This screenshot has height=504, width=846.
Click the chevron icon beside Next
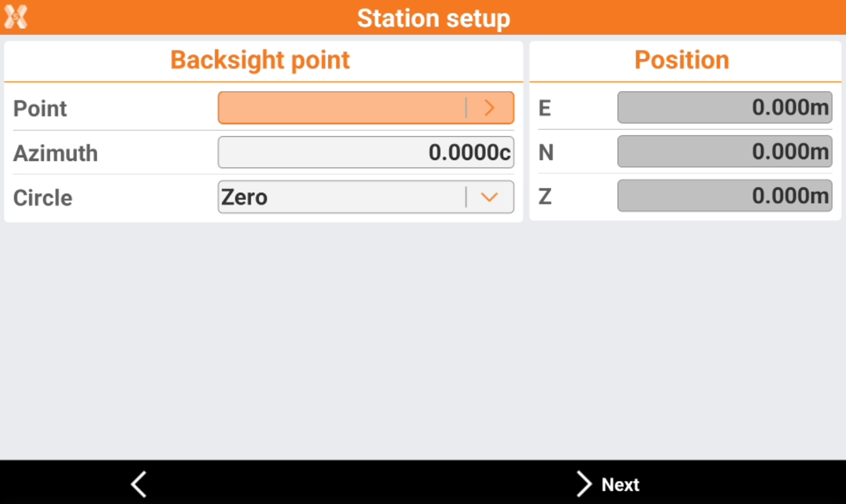click(584, 484)
